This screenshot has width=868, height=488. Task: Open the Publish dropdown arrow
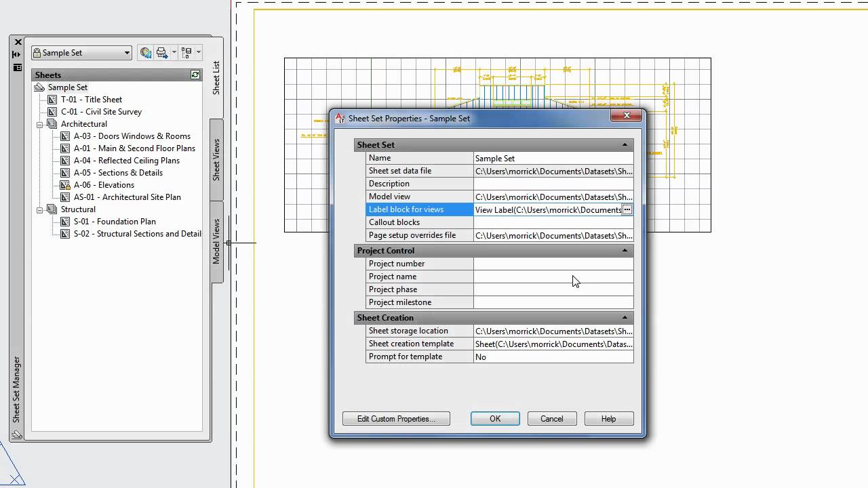pyautogui.click(x=174, y=52)
